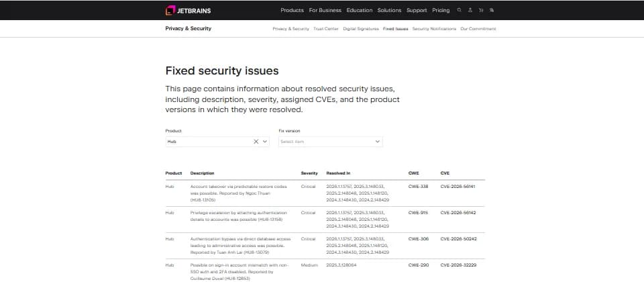Image resolution: width=644 pixels, height=282 pixels.
Task: Open the Solutions menu
Action: pos(389,10)
